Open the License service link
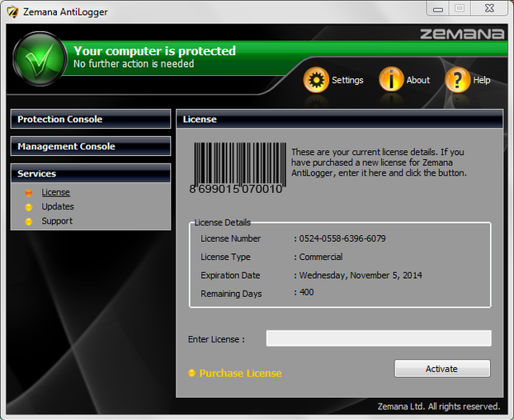The image size is (514, 420). (x=56, y=192)
